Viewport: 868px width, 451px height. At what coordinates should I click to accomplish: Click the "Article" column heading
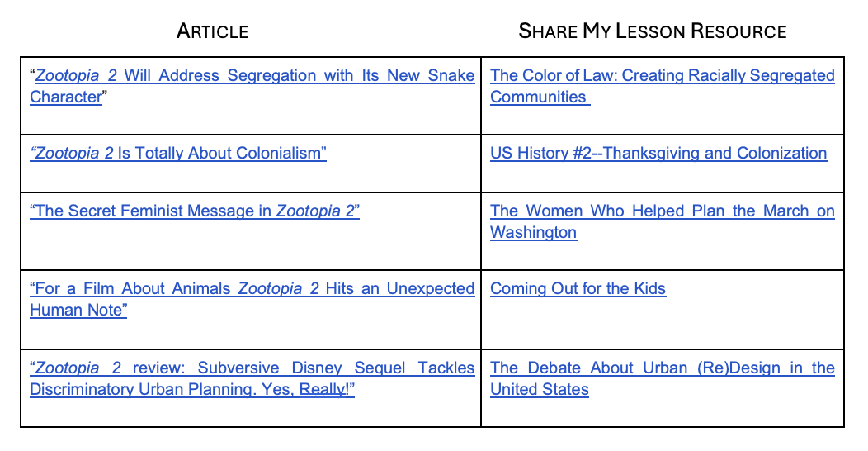coord(213,31)
